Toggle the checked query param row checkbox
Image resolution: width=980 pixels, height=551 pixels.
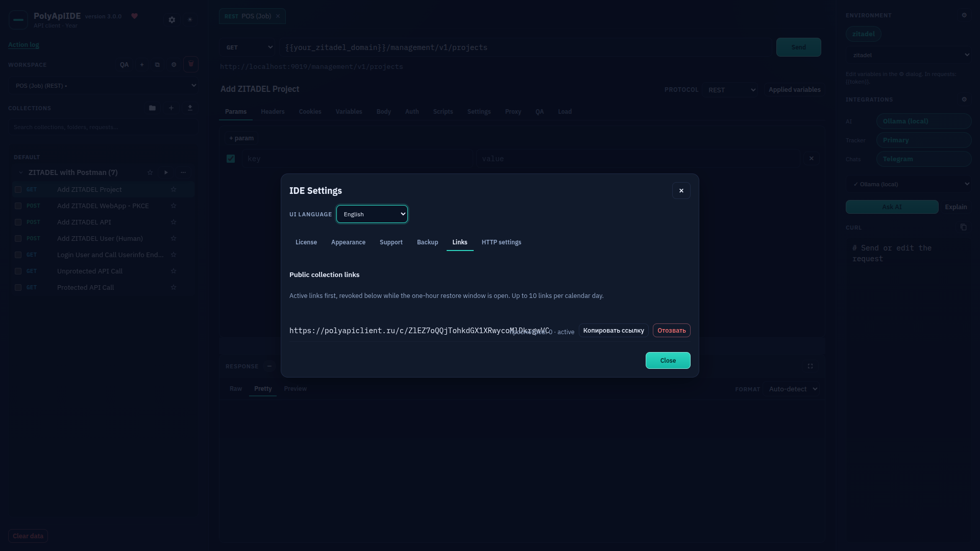coord(231,159)
